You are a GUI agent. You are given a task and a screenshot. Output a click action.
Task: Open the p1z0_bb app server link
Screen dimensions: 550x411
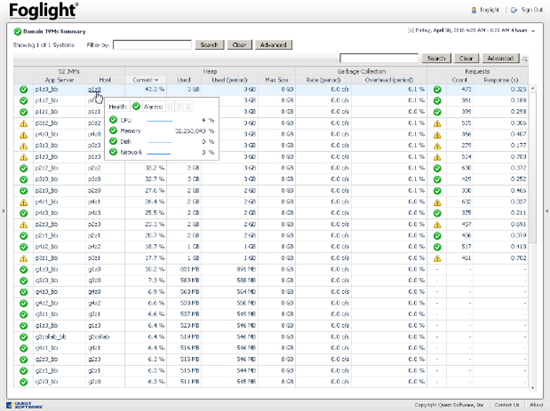coord(46,89)
